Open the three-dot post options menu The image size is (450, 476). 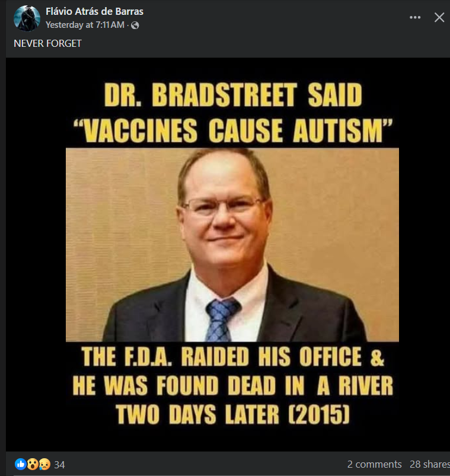[x=415, y=17]
